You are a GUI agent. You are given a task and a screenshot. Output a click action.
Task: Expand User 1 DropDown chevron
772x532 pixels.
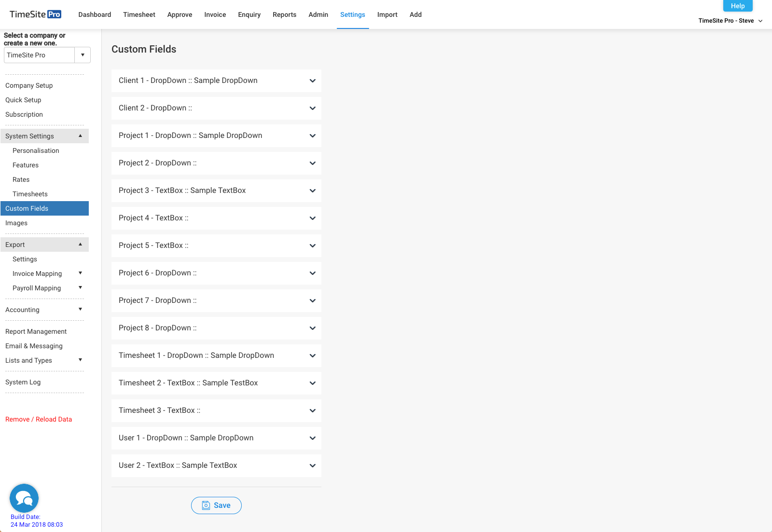(313, 438)
